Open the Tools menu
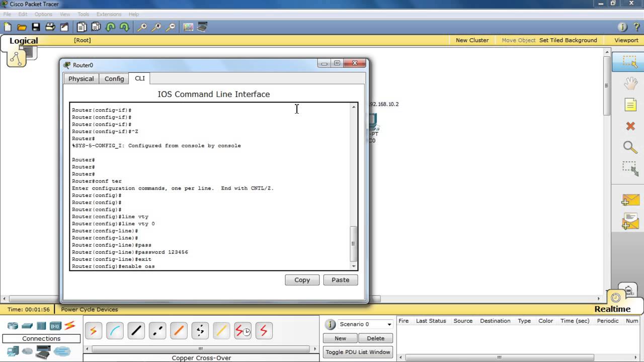The image size is (644, 362). pos(83,14)
